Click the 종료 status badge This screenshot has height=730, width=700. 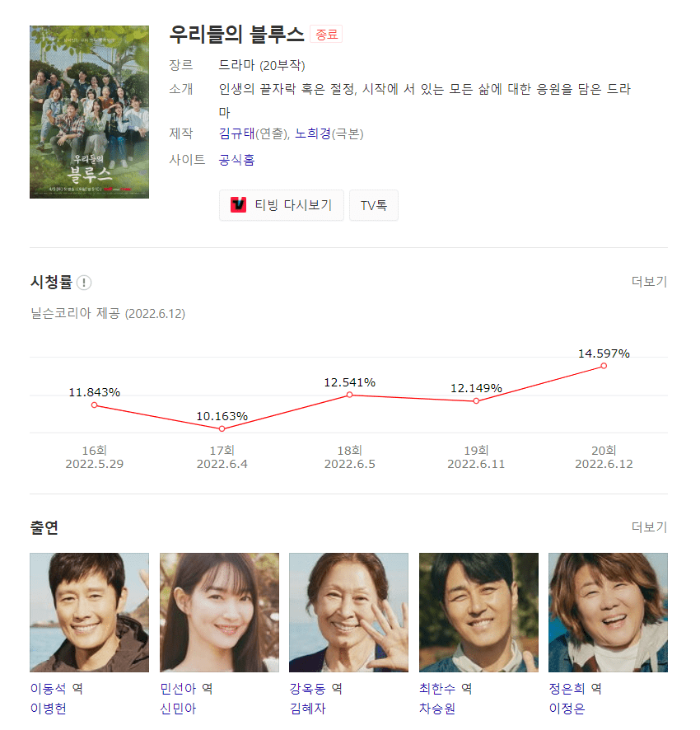click(x=326, y=35)
